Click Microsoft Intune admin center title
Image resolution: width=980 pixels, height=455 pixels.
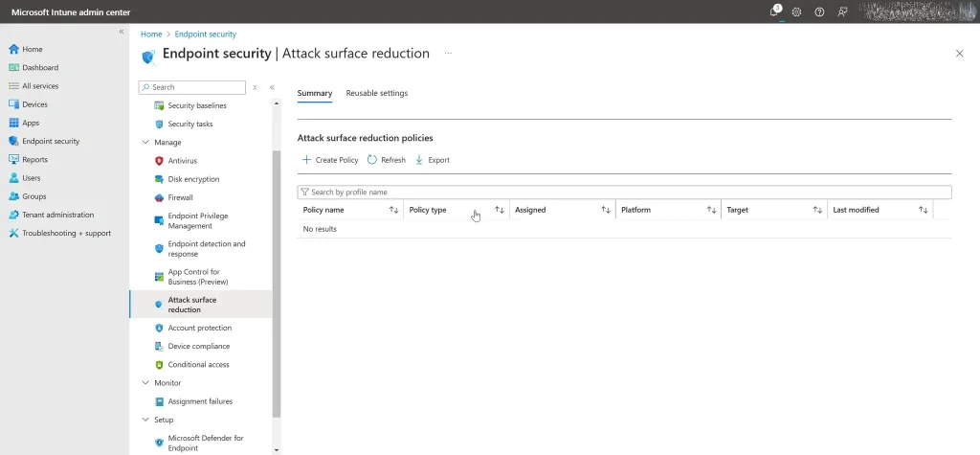click(71, 11)
